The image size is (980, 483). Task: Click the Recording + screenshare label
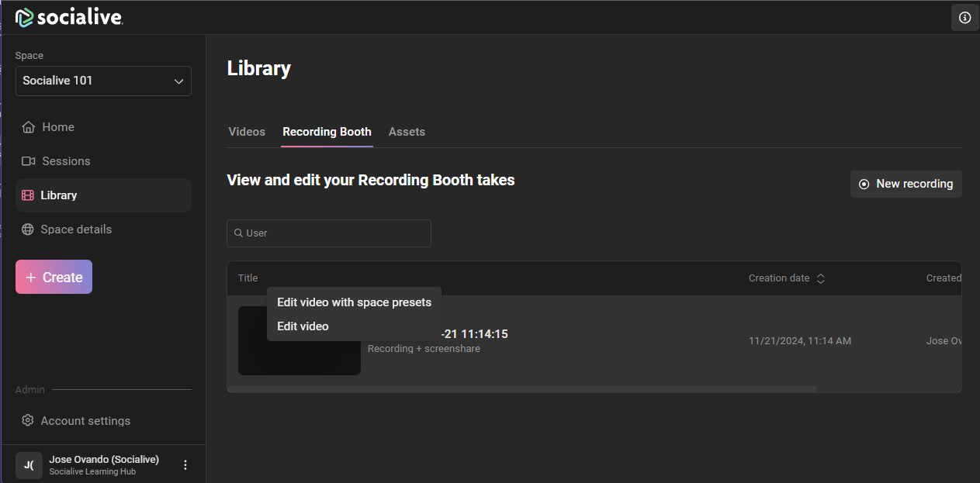424,349
